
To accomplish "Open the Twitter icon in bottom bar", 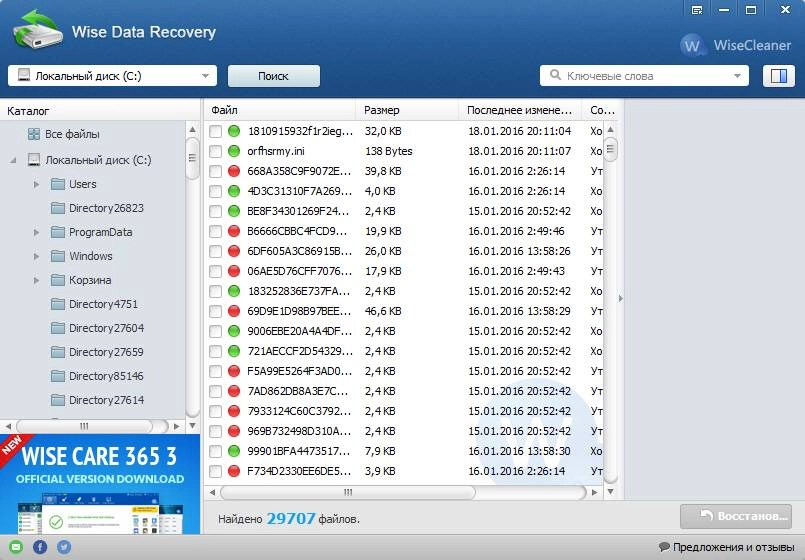I will click(64, 547).
